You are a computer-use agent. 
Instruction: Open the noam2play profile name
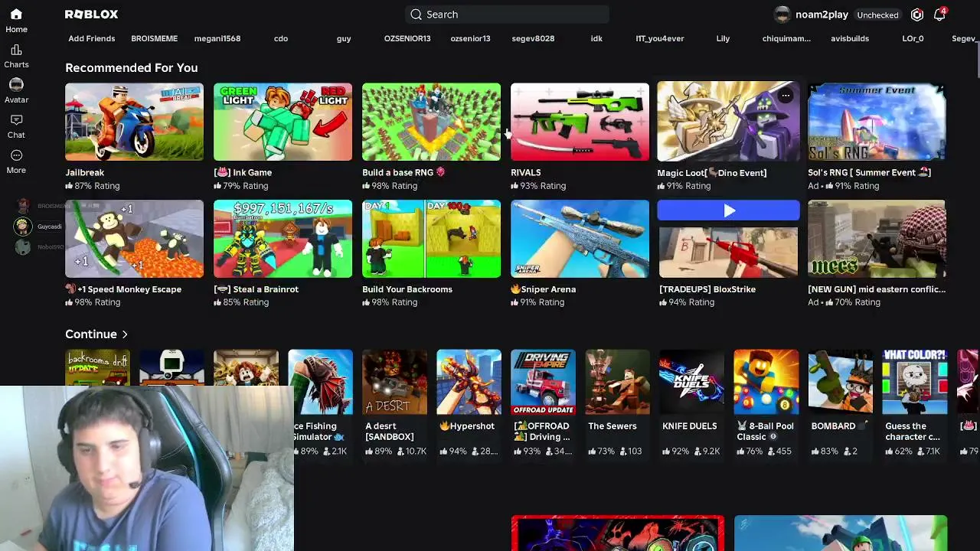tap(822, 15)
